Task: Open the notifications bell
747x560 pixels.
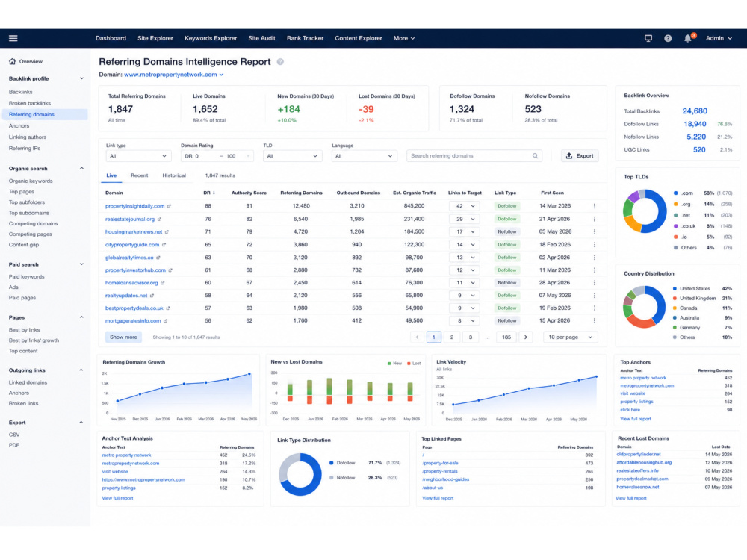Action: 687,38
